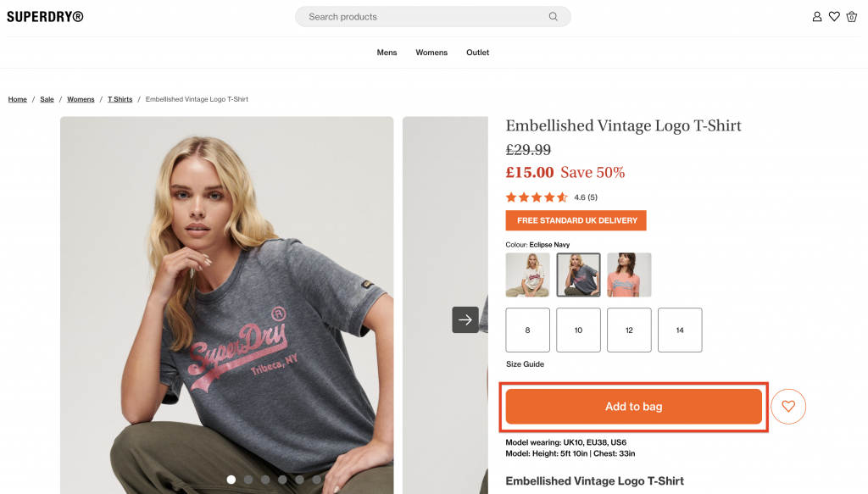This screenshot has height=494, width=868.
Task: Select size 8
Action: tap(527, 330)
